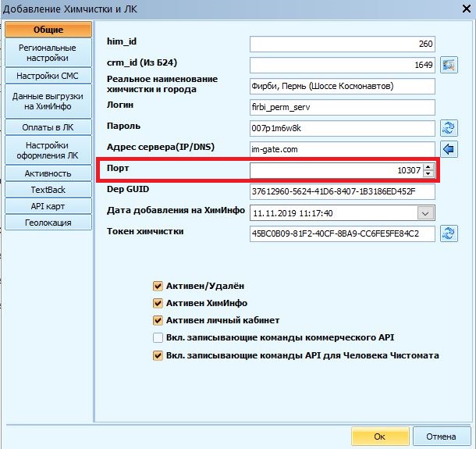Toggle API для Человека Чистомата checkbox

tap(158, 355)
